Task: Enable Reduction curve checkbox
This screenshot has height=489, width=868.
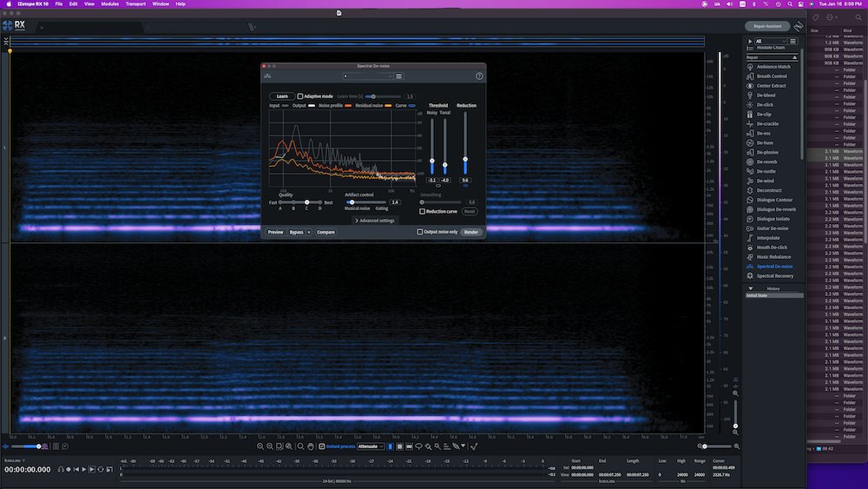Action: 423,212
